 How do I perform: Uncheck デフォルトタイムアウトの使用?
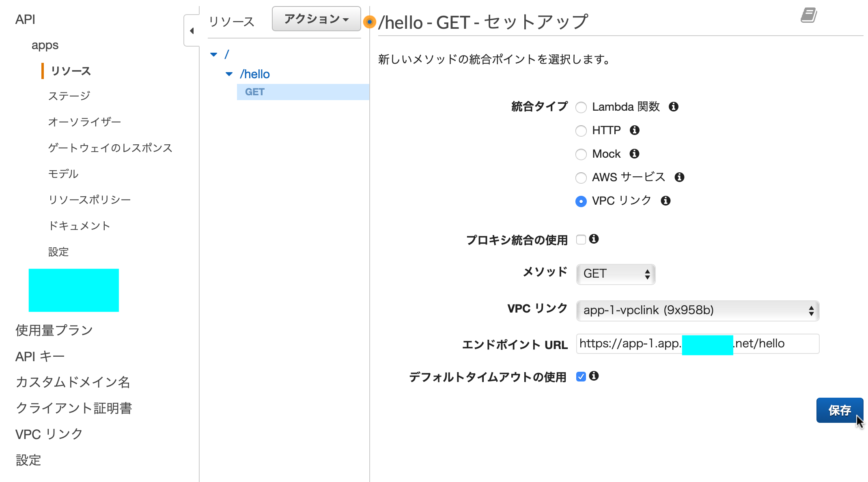[x=581, y=377]
